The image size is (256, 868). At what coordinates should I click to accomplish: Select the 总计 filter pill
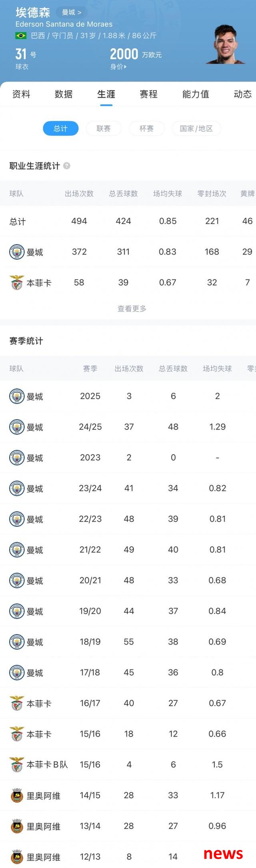point(61,128)
